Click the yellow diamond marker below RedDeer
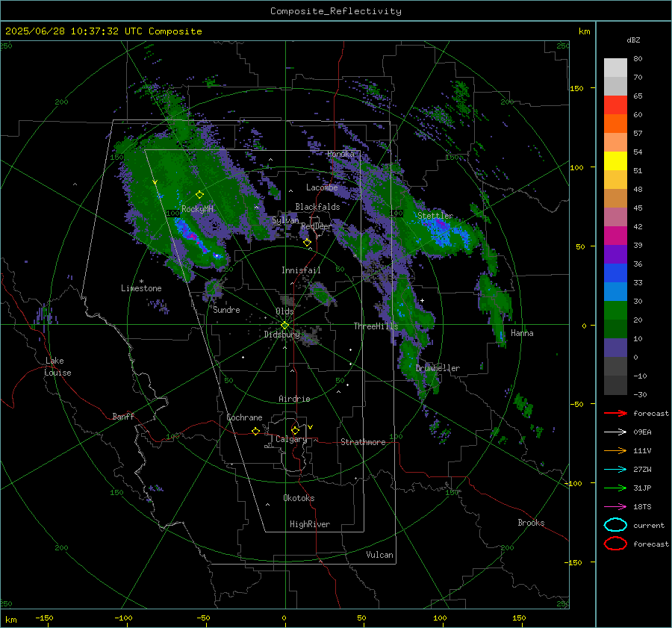This screenshot has width=672, height=628. 308,243
